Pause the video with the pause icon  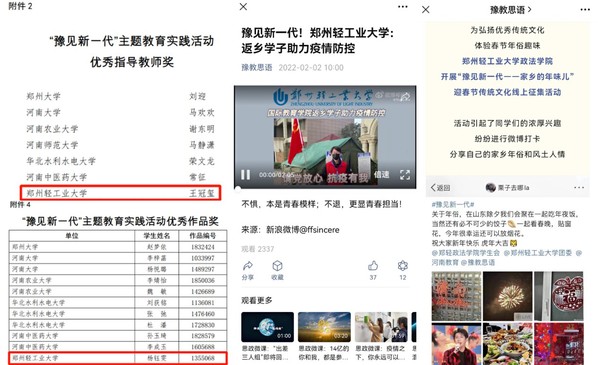tap(245, 175)
